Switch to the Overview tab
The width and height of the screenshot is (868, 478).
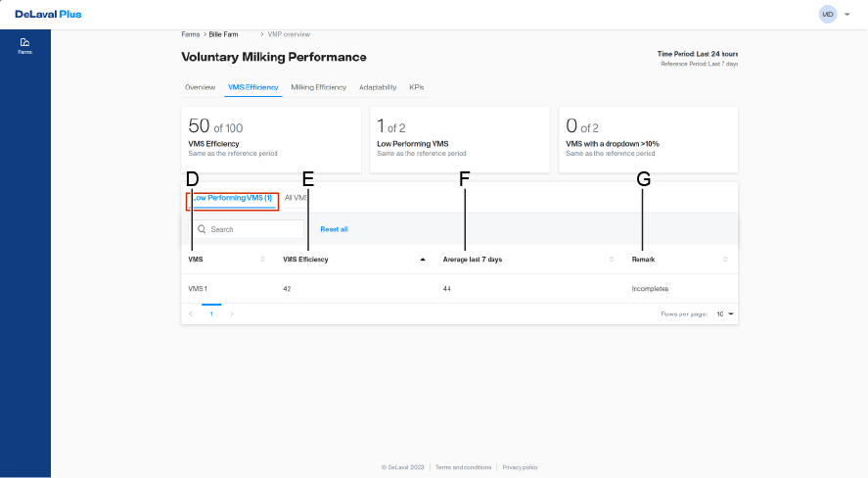tap(200, 87)
